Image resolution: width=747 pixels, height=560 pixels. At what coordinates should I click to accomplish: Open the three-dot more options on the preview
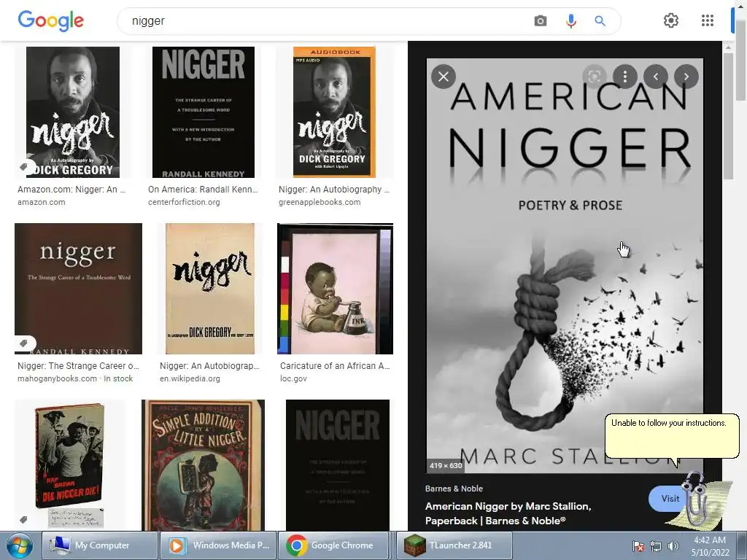coord(625,76)
